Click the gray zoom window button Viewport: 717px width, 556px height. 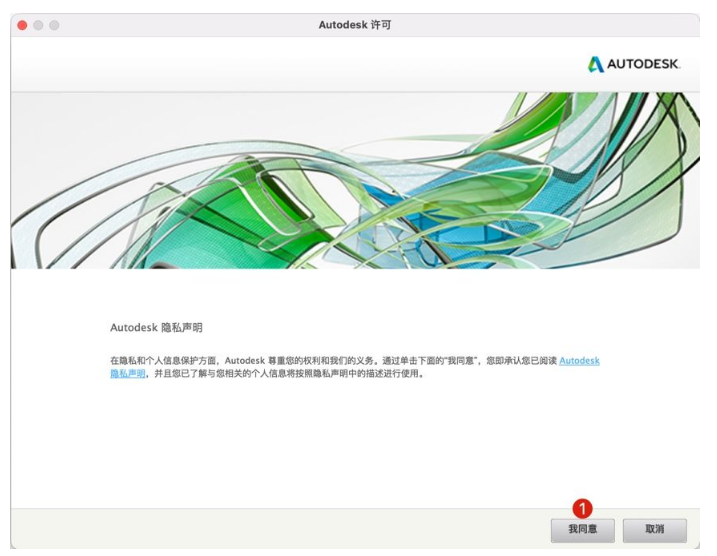[x=54, y=25]
